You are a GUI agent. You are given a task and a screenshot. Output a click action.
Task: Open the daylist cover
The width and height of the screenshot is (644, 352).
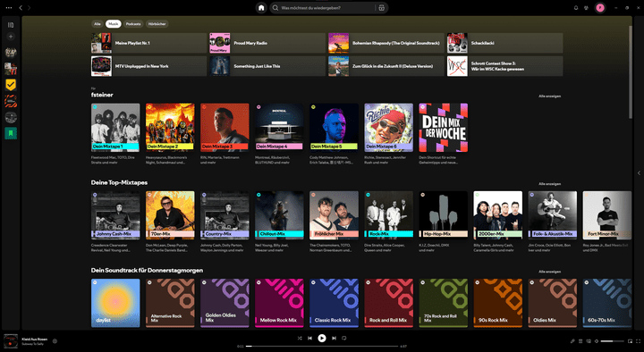coord(115,303)
